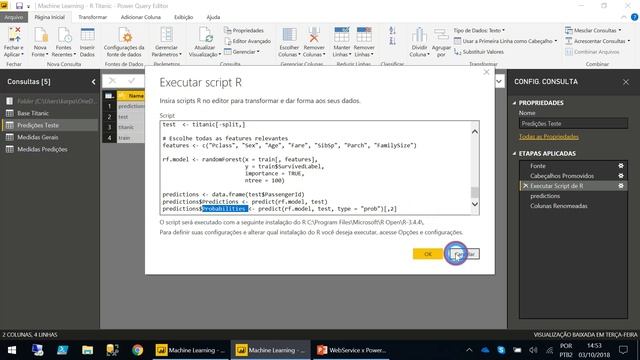Open the Windows Start menu
640x360 pixels.
click(12, 350)
